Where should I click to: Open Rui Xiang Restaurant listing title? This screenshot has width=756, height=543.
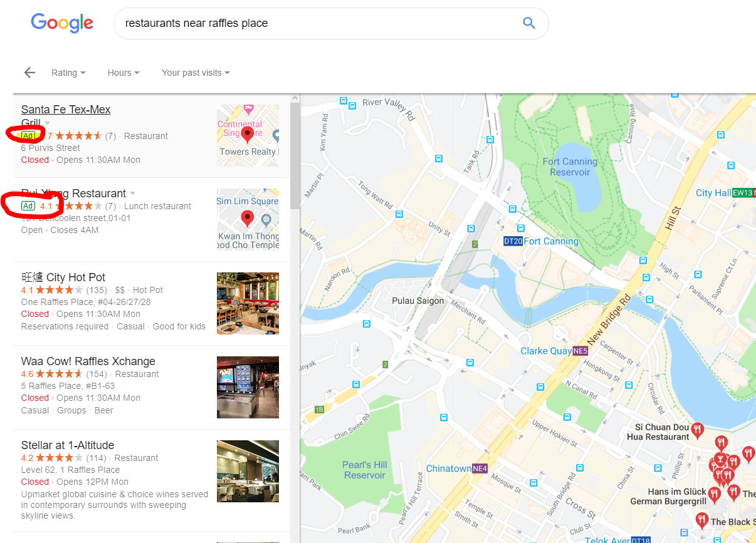coord(73,194)
